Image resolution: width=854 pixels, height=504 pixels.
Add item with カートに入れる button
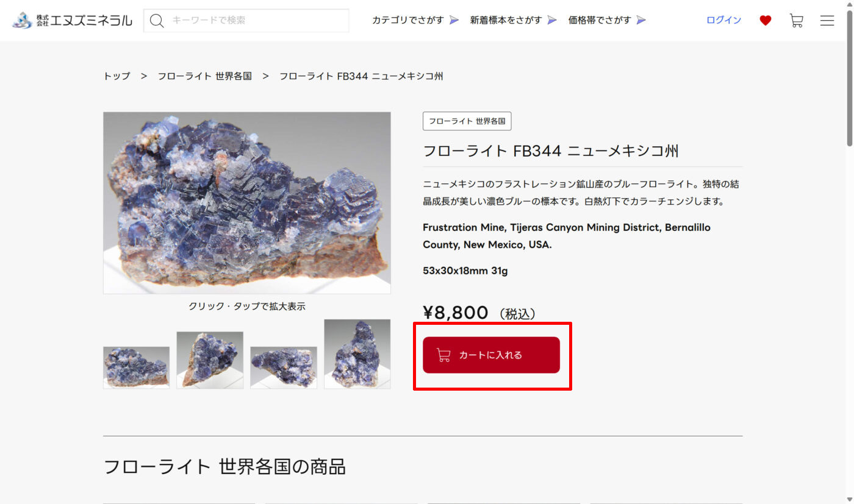click(491, 355)
